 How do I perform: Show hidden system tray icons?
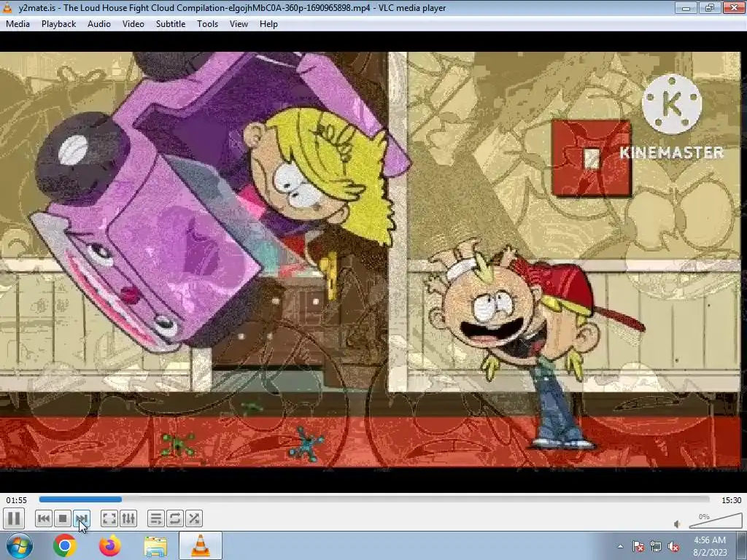pyautogui.click(x=620, y=546)
